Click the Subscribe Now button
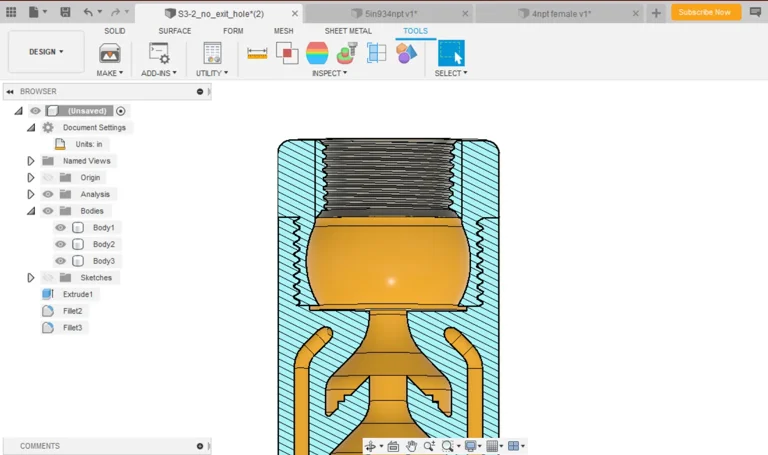 [x=706, y=12]
